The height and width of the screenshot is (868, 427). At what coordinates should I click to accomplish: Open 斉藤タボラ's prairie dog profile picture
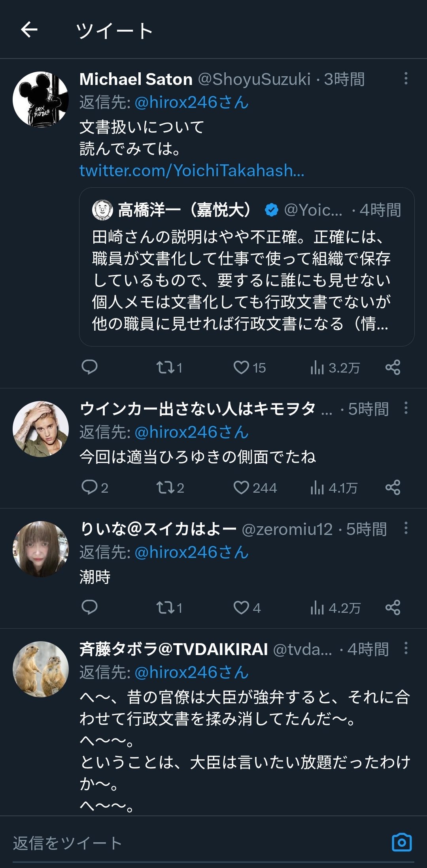(41, 669)
